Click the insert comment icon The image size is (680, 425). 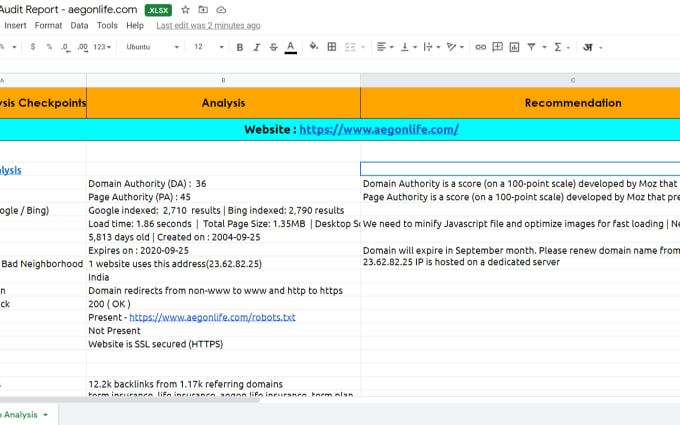(x=497, y=47)
